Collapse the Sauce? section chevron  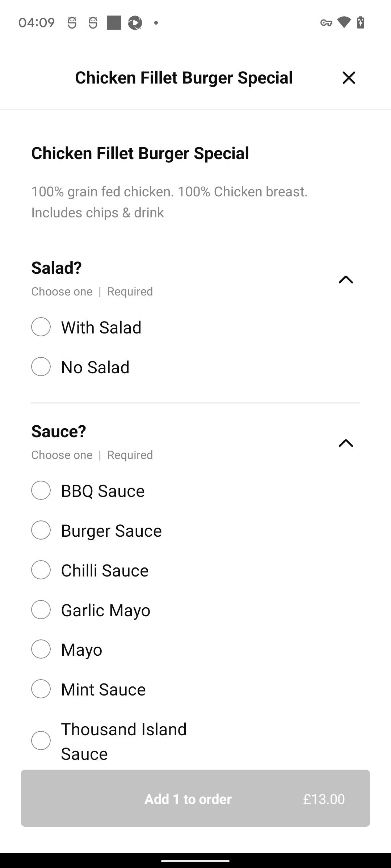click(346, 443)
